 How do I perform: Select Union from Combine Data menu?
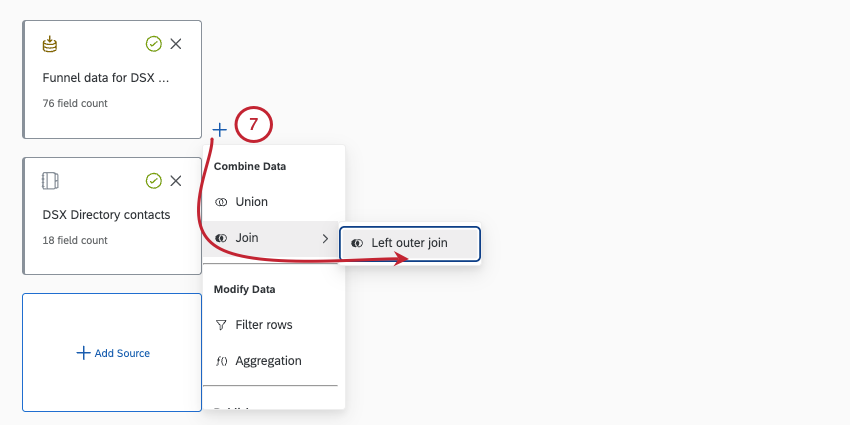pyautogui.click(x=251, y=202)
